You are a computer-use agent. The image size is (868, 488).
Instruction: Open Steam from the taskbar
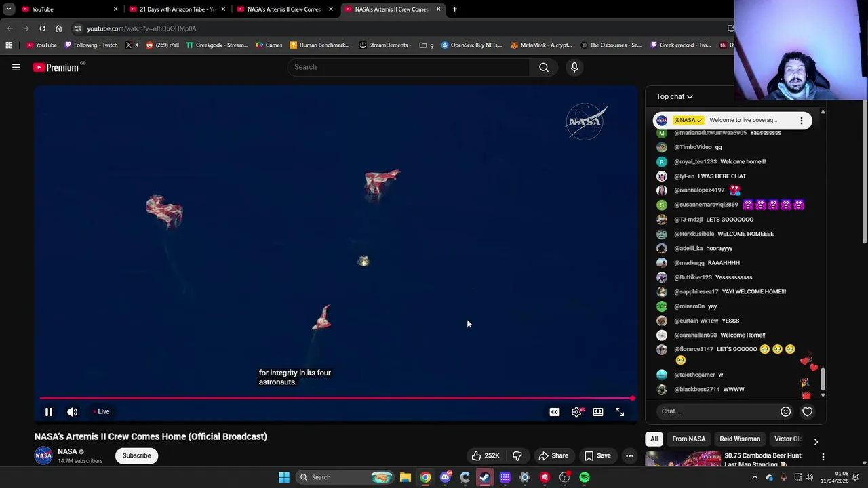point(485,477)
